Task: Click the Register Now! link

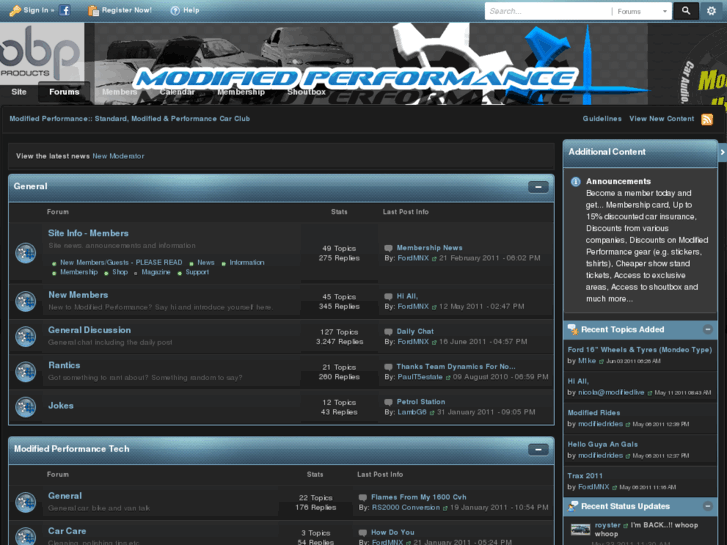Action: click(x=127, y=10)
